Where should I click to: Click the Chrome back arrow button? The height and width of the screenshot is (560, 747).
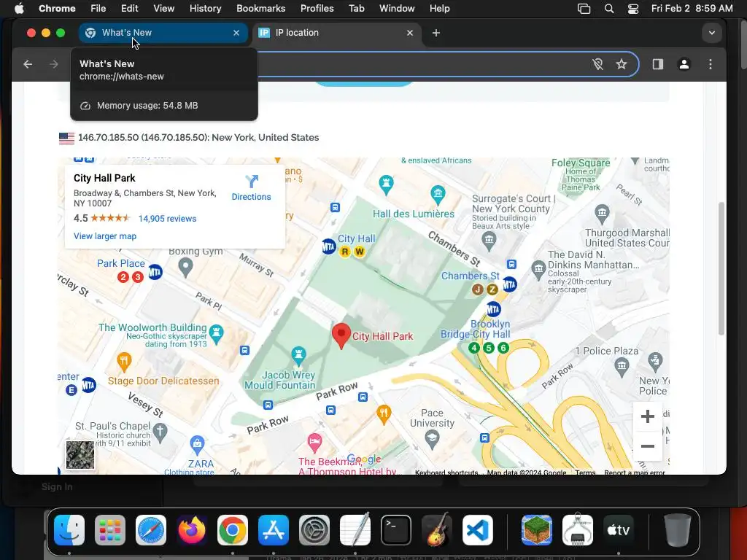[x=28, y=64]
